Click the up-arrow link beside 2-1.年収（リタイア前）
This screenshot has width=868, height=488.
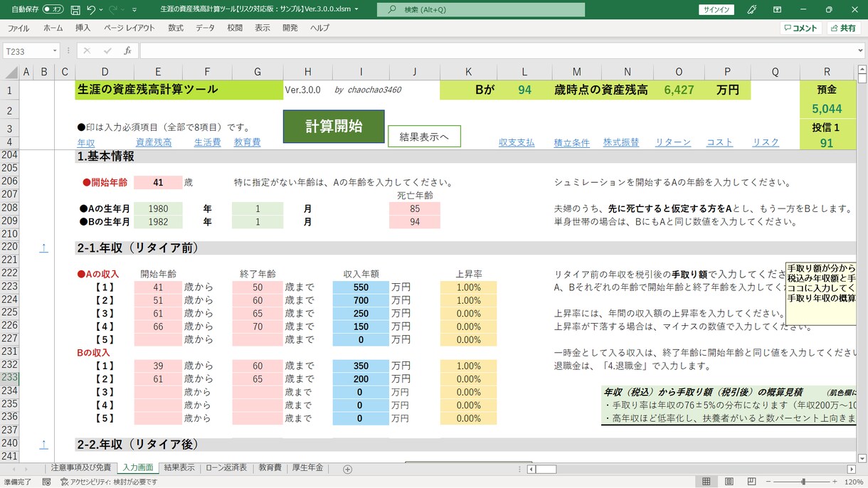(43, 248)
